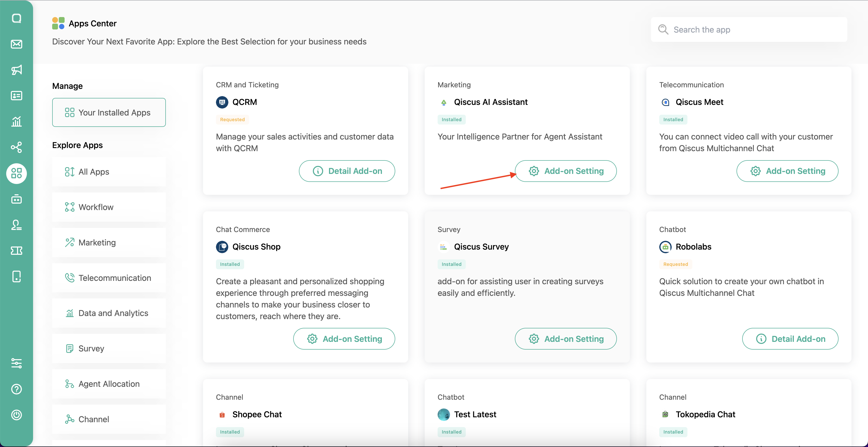The height and width of the screenshot is (447, 868).
Task: Click the Apps Center colorful logo
Action: point(58,23)
